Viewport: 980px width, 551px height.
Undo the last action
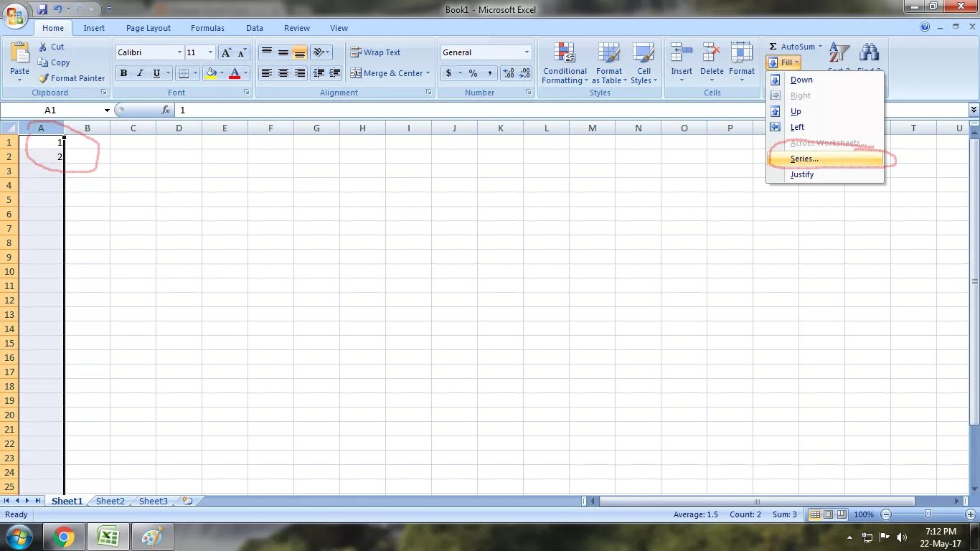pos(58,9)
